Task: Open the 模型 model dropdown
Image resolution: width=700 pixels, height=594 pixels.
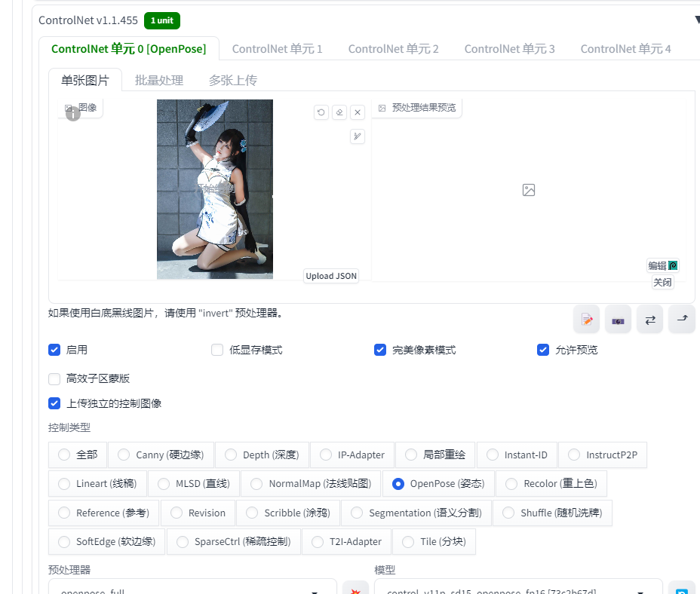Action: pos(518,589)
